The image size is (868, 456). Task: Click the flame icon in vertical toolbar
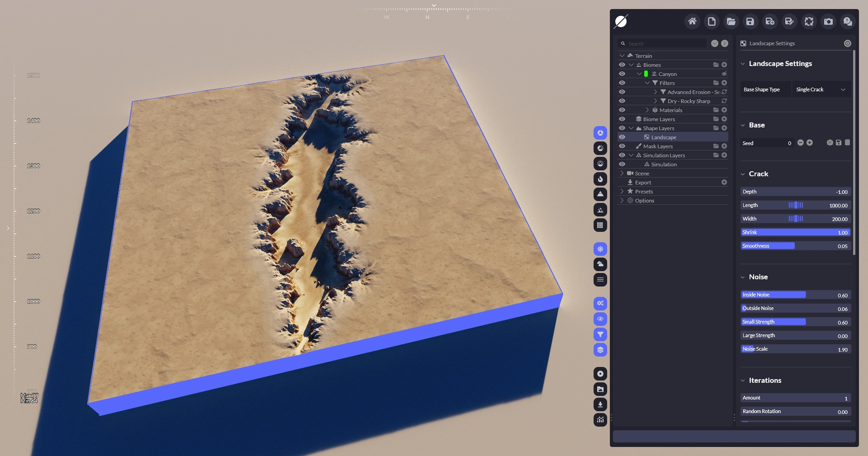pos(600,179)
